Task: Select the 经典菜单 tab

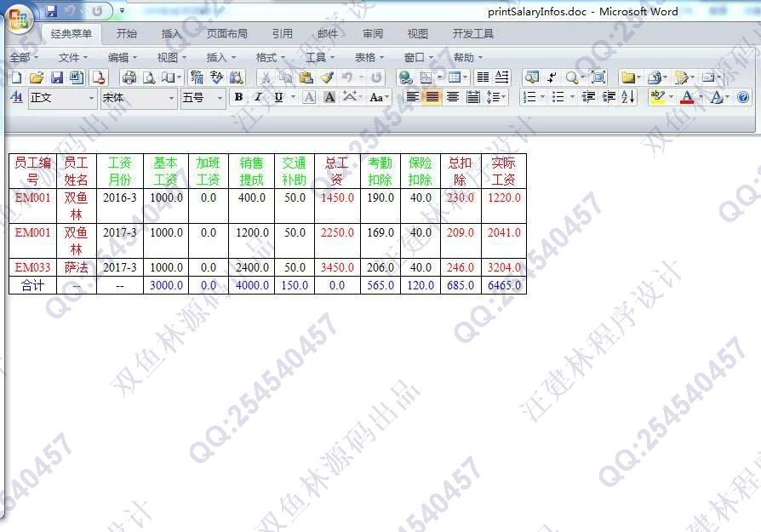Action: pos(72,33)
